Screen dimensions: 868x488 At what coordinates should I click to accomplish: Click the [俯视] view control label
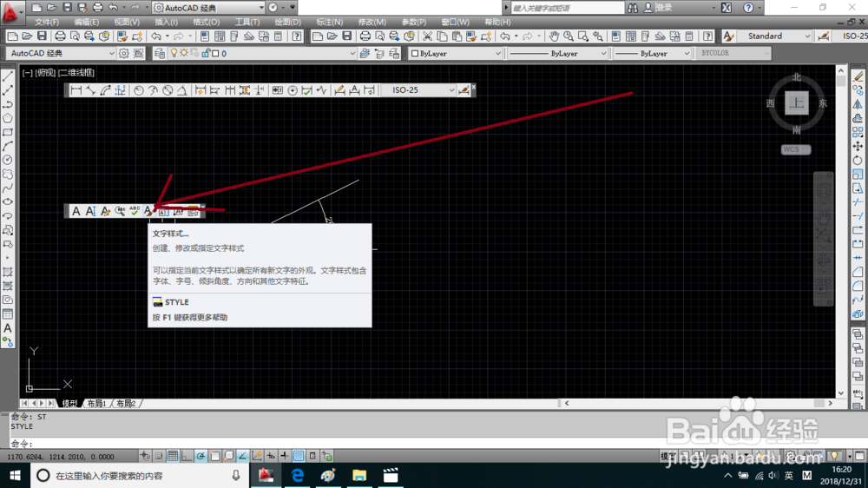(45, 73)
